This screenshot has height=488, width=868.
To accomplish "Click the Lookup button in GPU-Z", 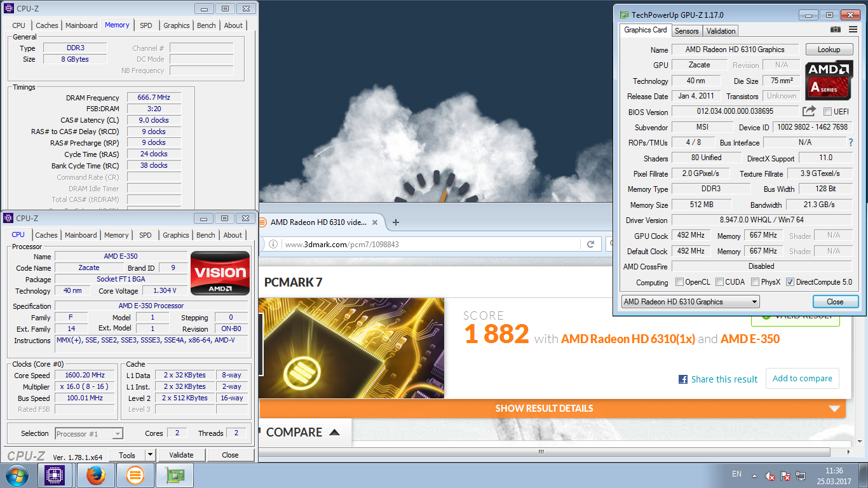I will click(829, 50).
